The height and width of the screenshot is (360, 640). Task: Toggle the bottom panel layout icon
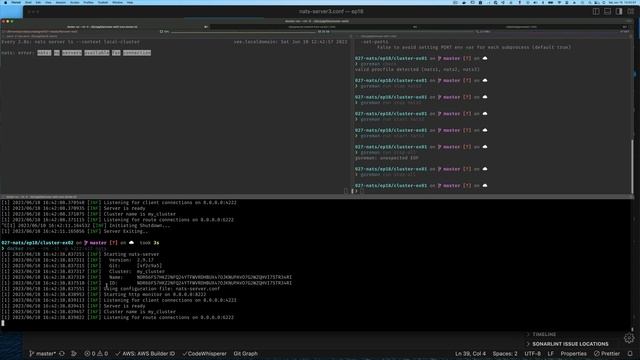tap(607, 11)
